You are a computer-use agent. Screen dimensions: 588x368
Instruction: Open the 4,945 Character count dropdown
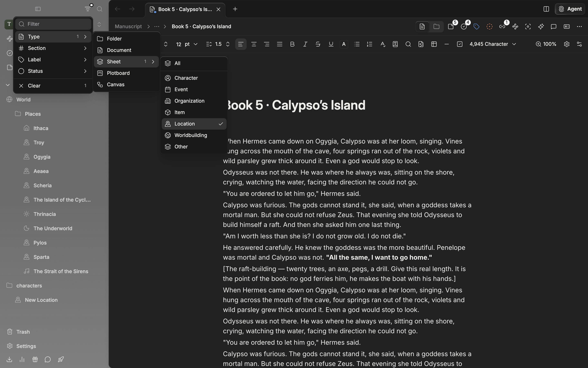pyautogui.click(x=493, y=44)
